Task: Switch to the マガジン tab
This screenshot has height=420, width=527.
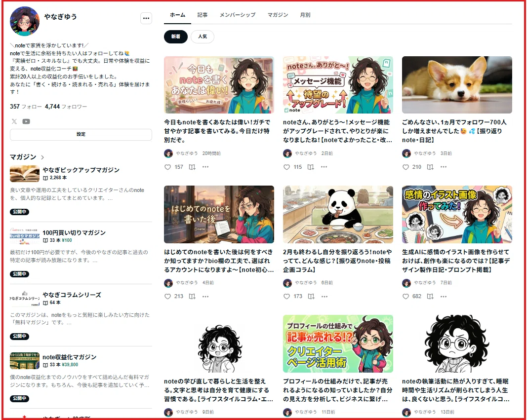Action: coord(278,15)
